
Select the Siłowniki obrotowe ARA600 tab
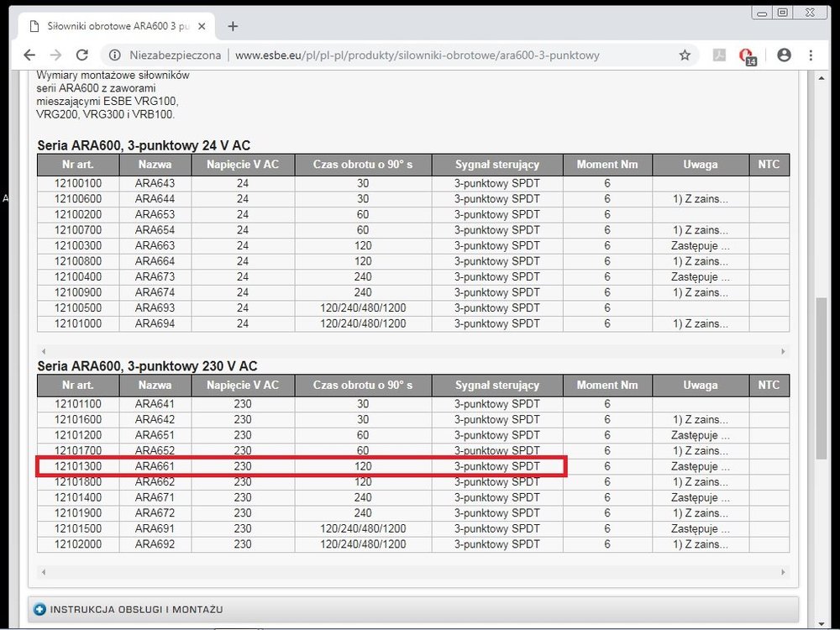pos(116,26)
